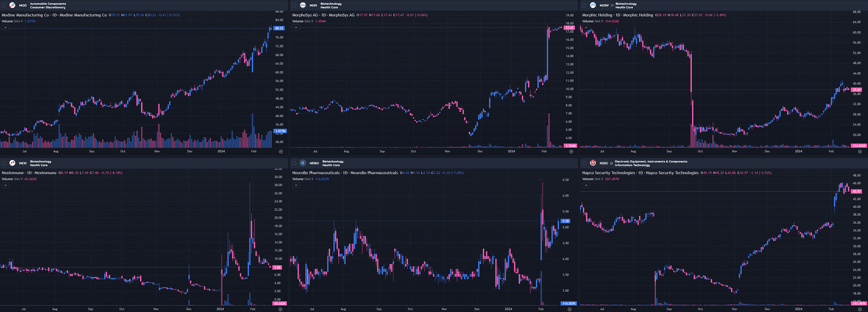
Task: Click the MorphoSys logo icon
Action: pyautogui.click(x=303, y=5)
